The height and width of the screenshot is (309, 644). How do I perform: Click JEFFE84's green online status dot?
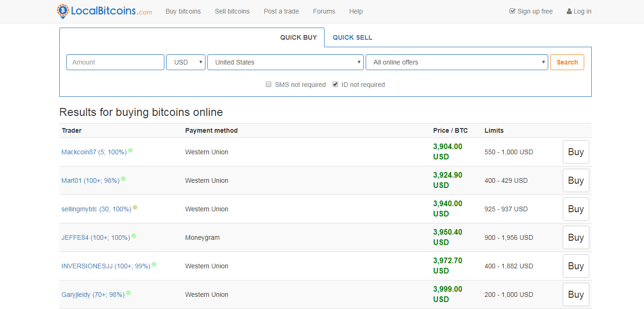pyautogui.click(x=134, y=236)
